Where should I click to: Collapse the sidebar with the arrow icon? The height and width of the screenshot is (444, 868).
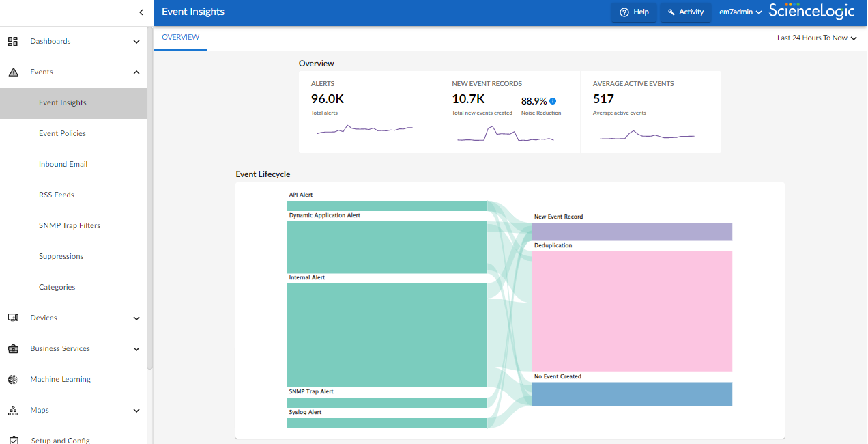(141, 12)
